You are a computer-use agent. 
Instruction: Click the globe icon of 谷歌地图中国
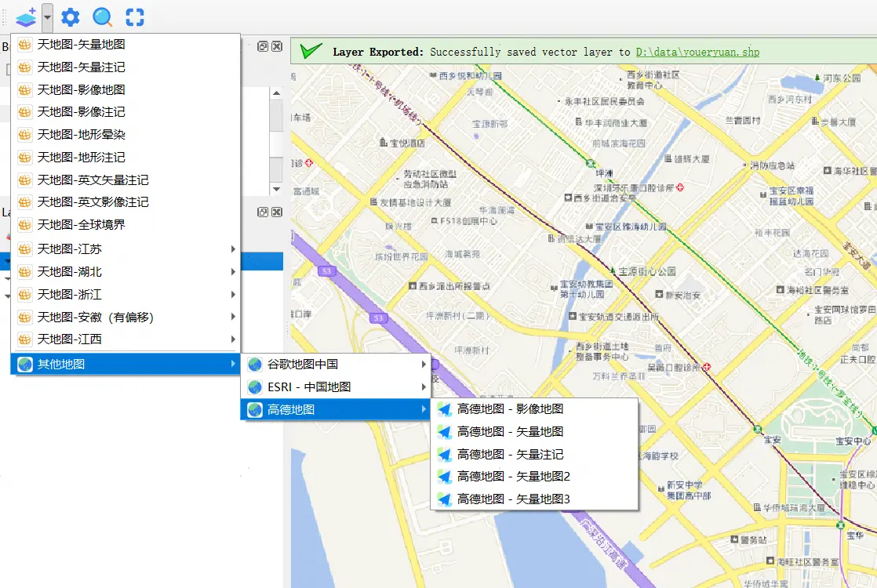click(x=255, y=365)
